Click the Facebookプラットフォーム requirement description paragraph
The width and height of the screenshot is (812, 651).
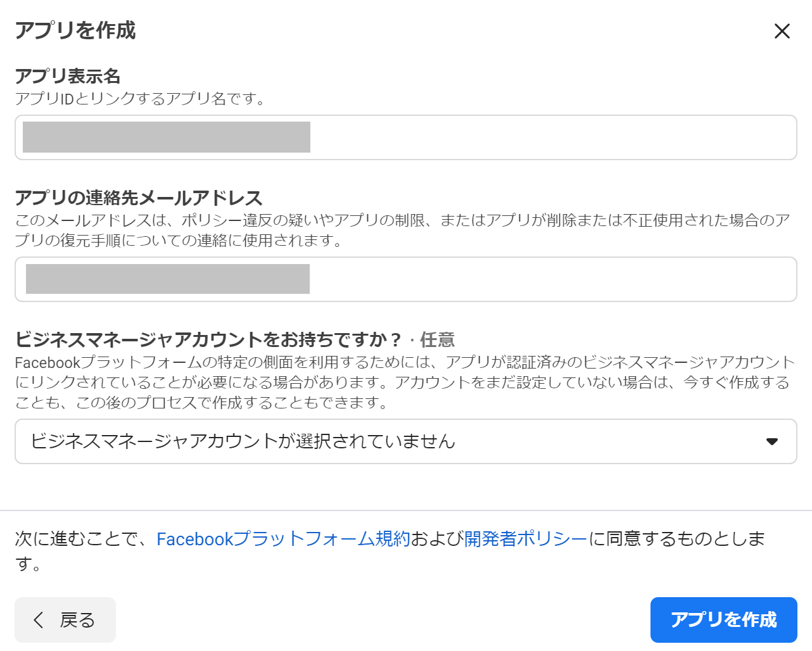[404, 382]
